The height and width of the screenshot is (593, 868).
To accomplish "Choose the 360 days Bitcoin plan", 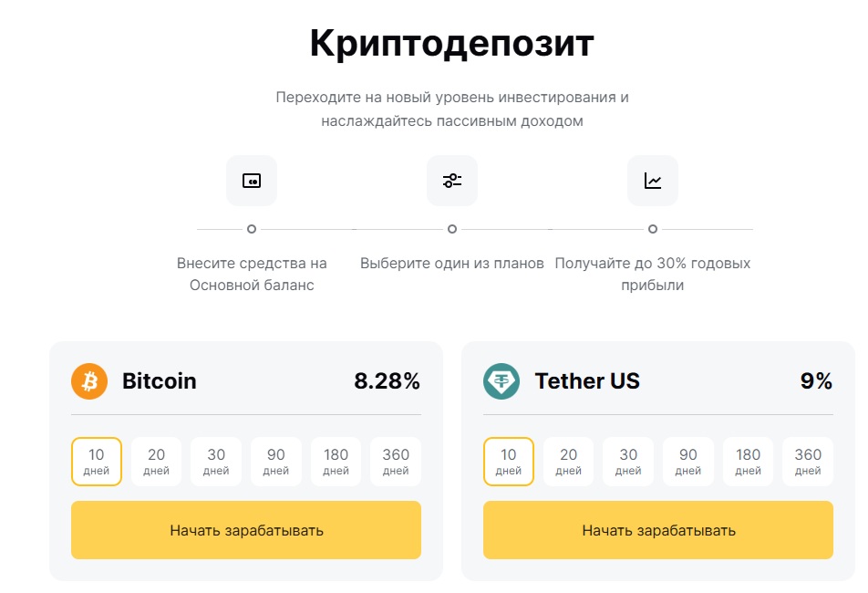I will coord(396,462).
